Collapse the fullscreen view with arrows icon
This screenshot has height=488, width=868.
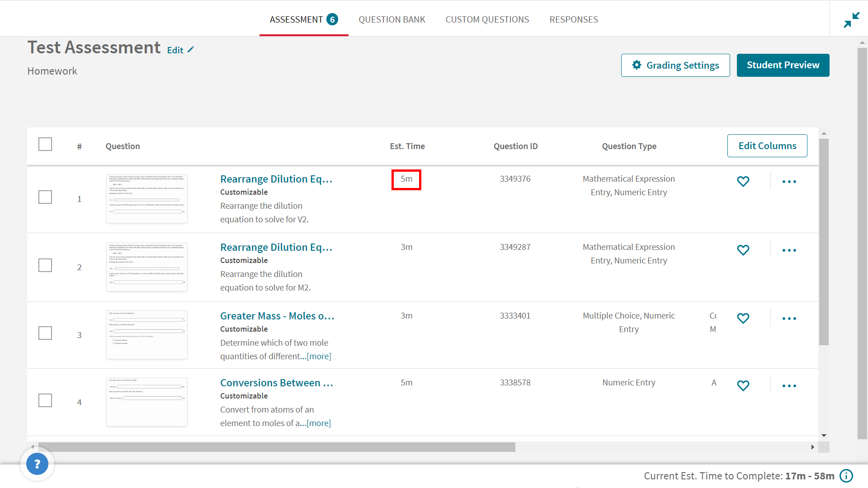(851, 20)
